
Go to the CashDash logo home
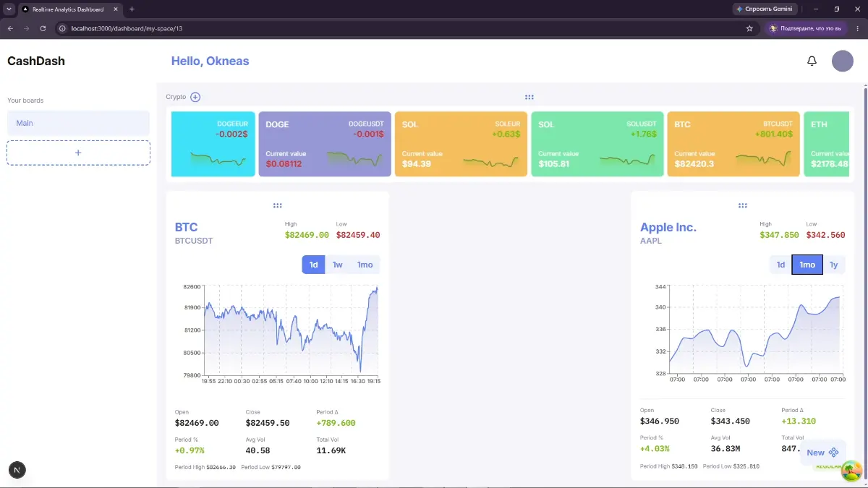click(36, 61)
